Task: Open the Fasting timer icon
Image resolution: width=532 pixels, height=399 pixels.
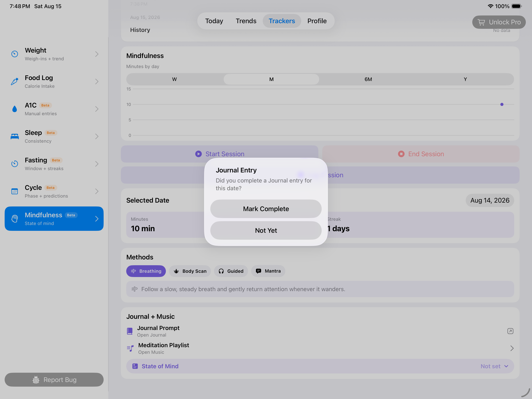Action: (x=15, y=164)
